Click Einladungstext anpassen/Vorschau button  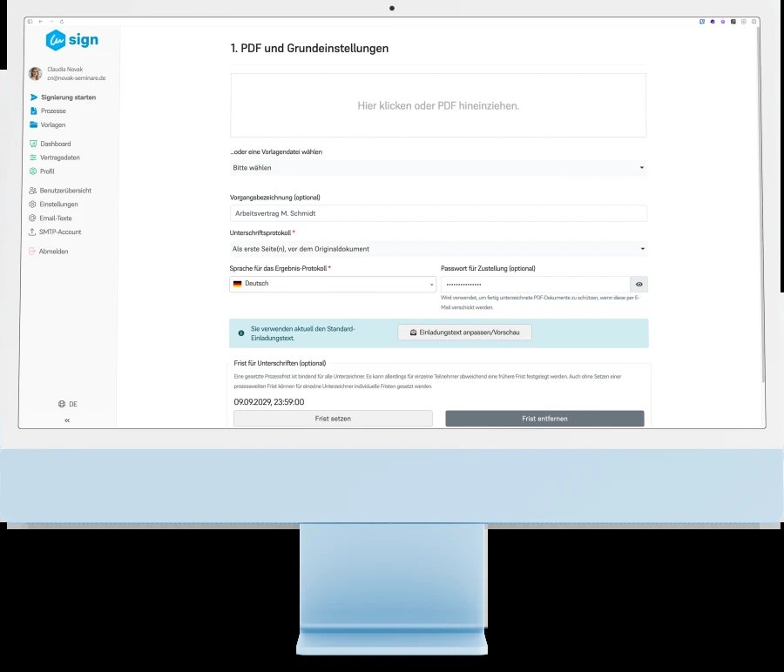pyautogui.click(x=465, y=333)
